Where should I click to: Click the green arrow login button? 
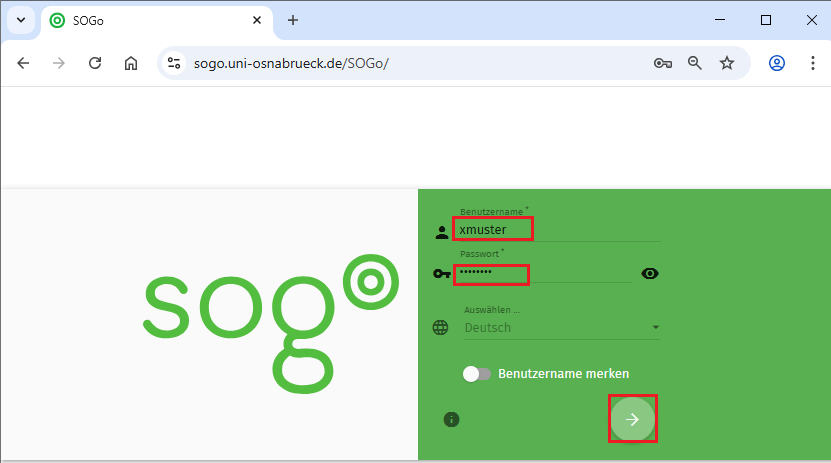632,419
